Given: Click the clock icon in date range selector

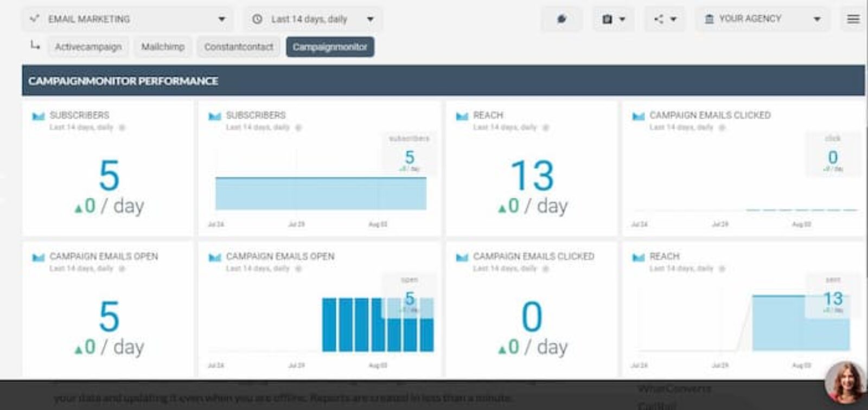Looking at the screenshot, I should click(x=257, y=19).
